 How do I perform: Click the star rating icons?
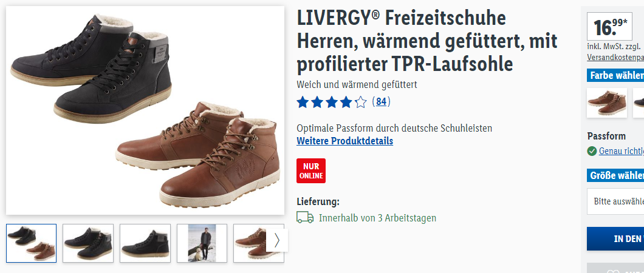click(x=331, y=102)
